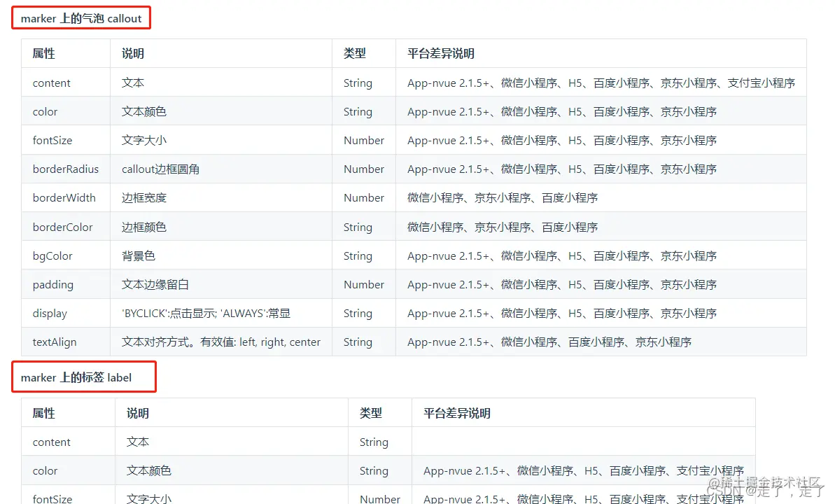Select the "textAlign" property row
The image size is (835, 504).
(x=54, y=342)
